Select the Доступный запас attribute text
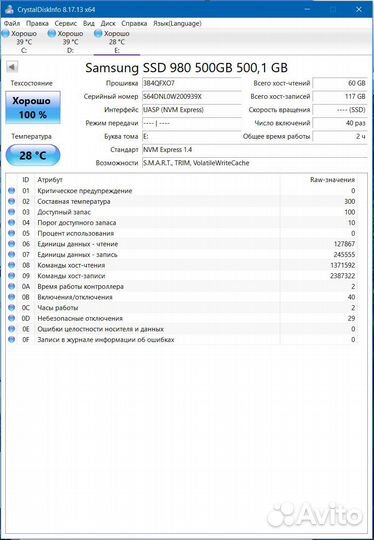Image resolution: width=374 pixels, height=540 pixels. coord(64,212)
